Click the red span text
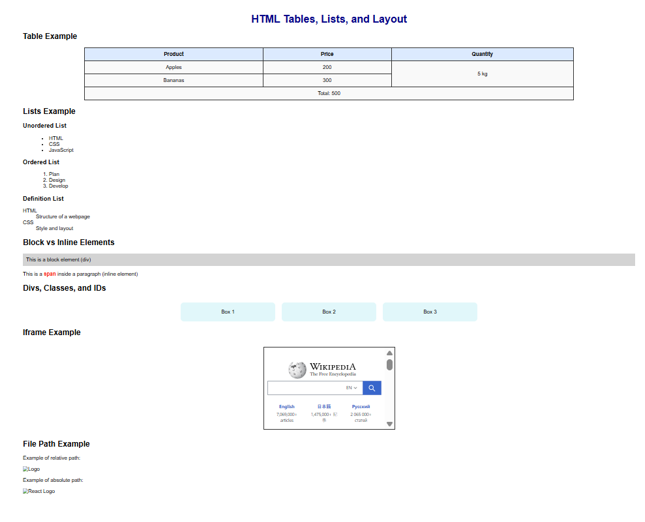Viewport: 645px width, 522px height. coord(50,273)
